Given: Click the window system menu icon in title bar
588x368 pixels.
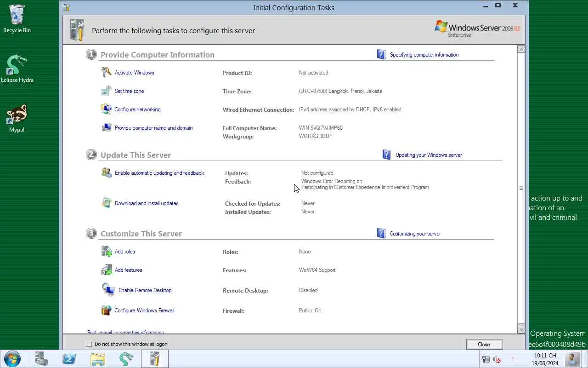Looking at the screenshot, I should (x=66, y=7).
